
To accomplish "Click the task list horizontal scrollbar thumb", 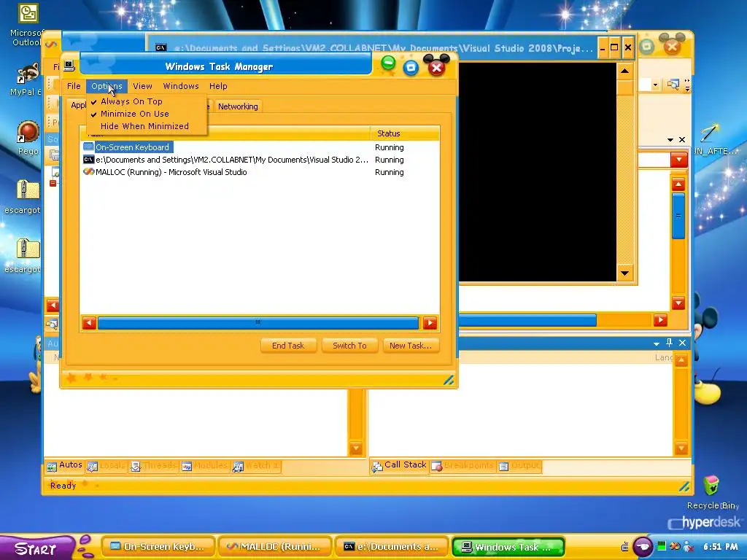I will (258, 323).
